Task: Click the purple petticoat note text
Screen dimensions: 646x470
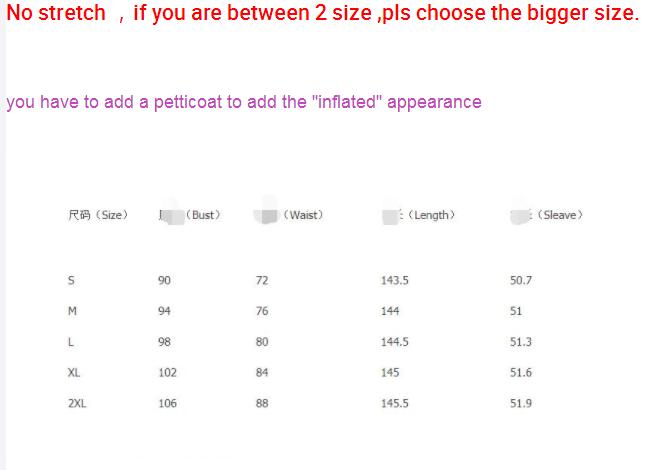Action: 244,102
